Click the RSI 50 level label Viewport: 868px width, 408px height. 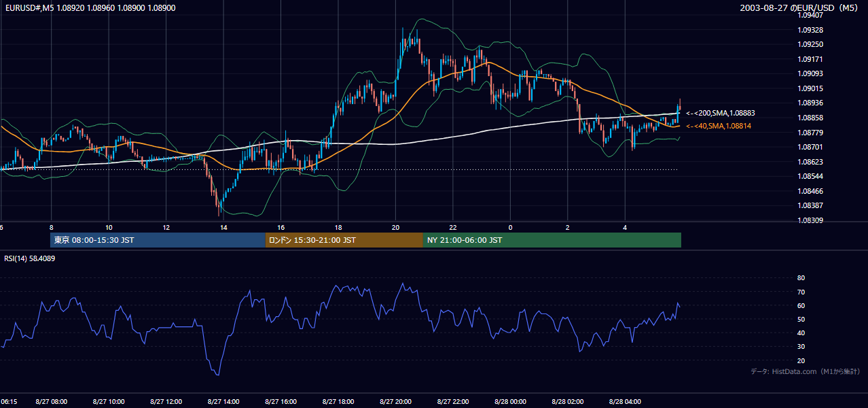click(801, 319)
